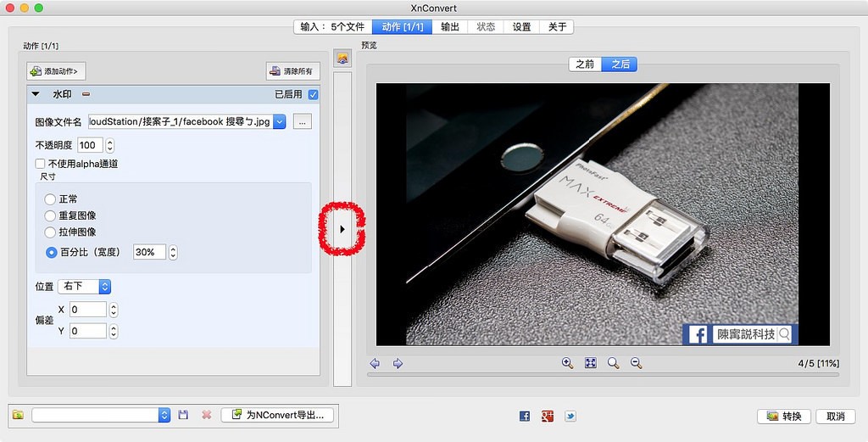The image size is (868, 442).
Task: Select the 重复图像 radio button
Action: tap(50, 215)
